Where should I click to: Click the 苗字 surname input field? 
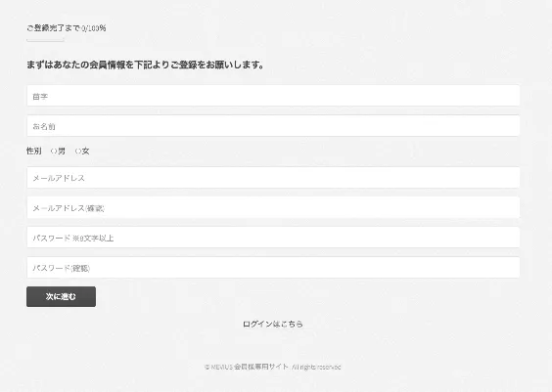tap(273, 96)
